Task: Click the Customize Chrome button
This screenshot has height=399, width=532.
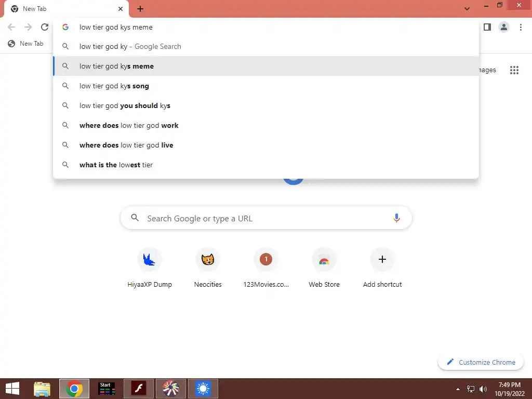Action: pos(481,362)
